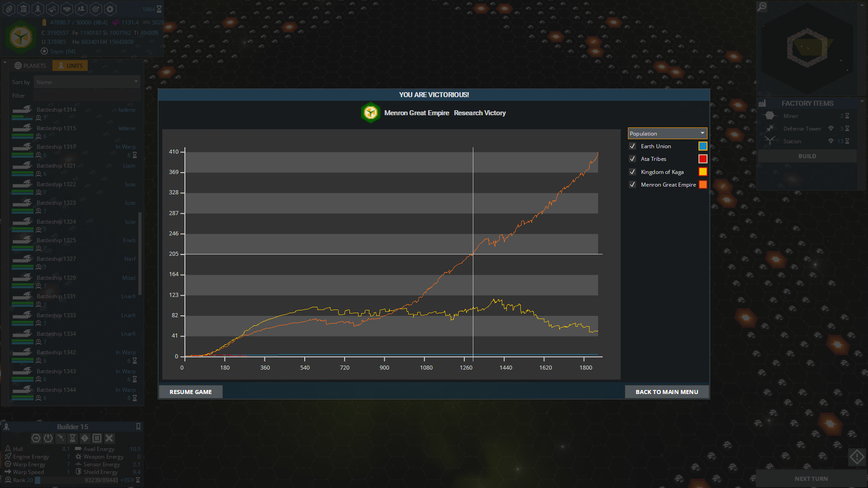Click the Kingdom of Kaga yellow color swatch
868x488 pixels.
(x=703, y=172)
